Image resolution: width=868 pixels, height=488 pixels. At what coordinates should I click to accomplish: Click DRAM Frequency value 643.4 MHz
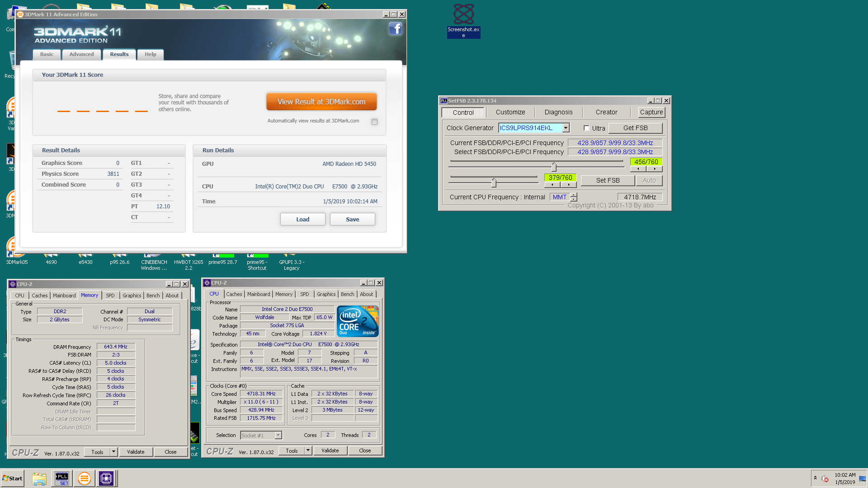coord(116,347)
